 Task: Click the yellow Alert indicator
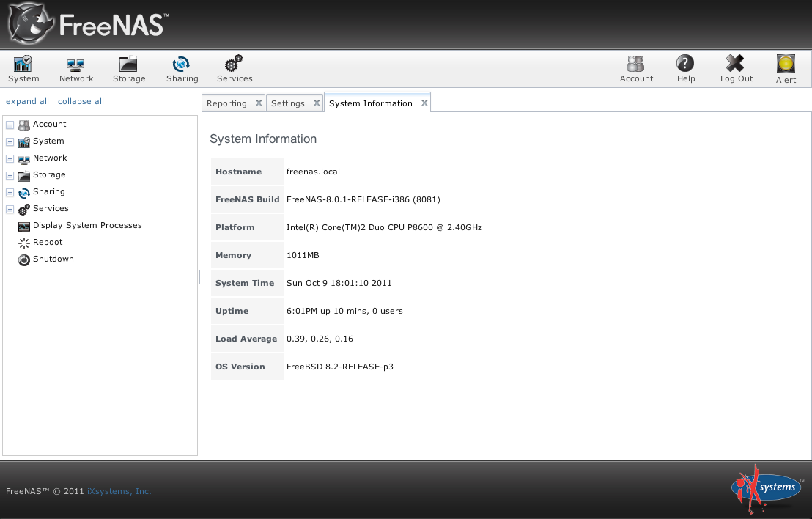pyautogui.click(x=786, y=69)
